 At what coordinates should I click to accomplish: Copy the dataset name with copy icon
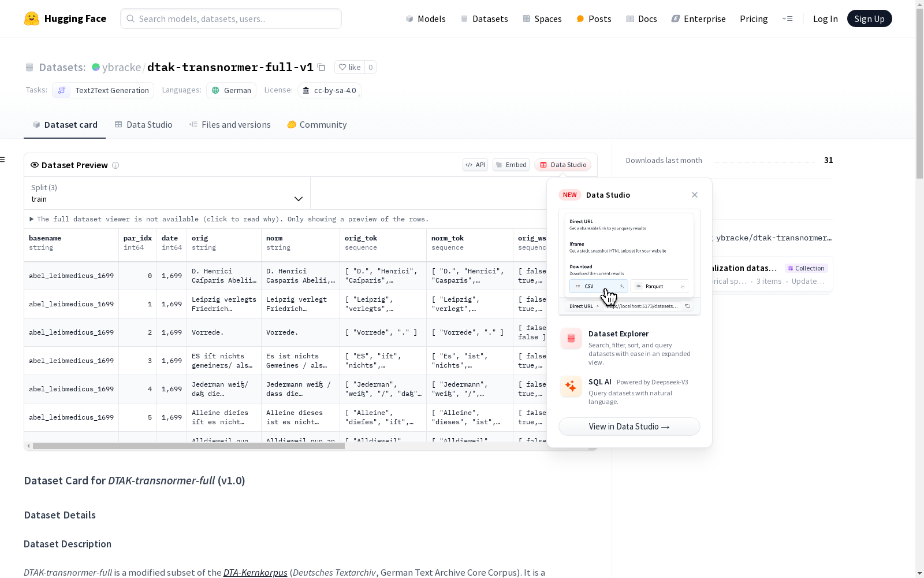(321, 67)
